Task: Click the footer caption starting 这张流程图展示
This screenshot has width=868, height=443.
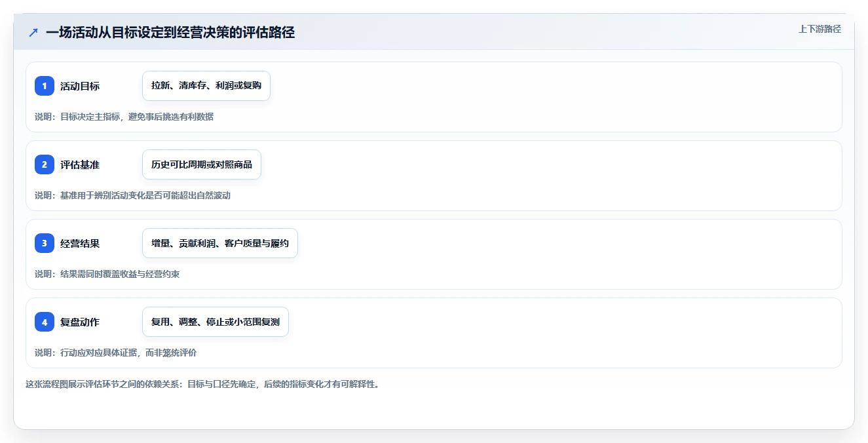Action: click(202, 384)
